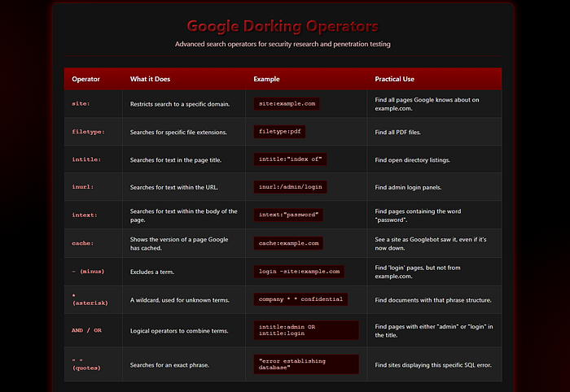Click the intext:"password" code example
This screenshot has width=570, height=392.
coord(288,215)
